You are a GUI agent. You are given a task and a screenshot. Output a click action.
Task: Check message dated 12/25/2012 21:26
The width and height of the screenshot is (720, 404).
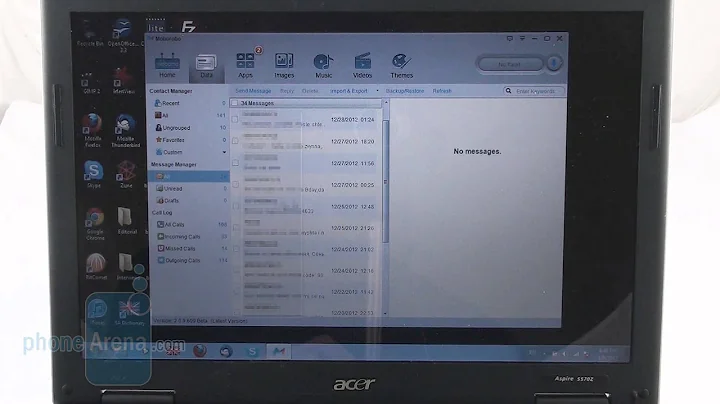pos(235,228)
